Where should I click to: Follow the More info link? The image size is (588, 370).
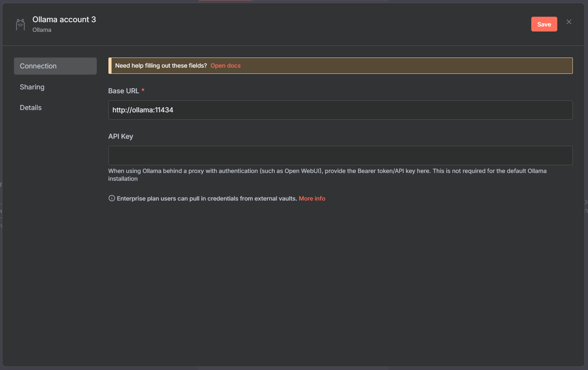[312, 199]
